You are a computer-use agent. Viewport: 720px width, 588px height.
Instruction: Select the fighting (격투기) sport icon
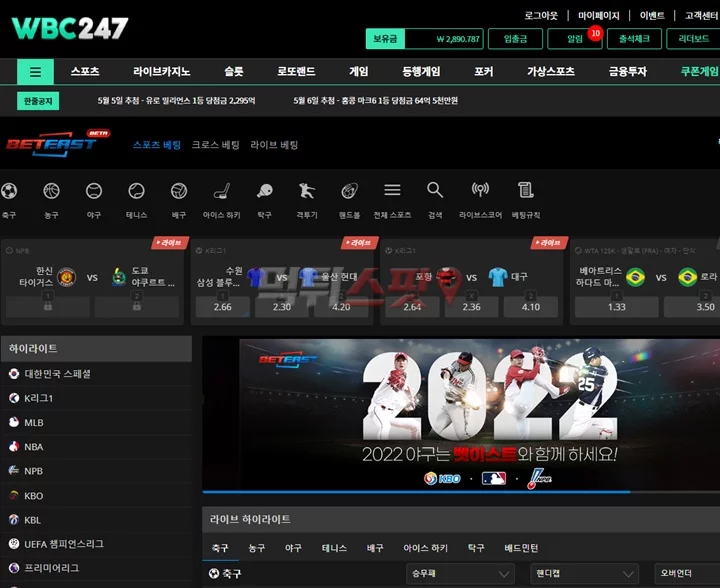click(307, 190)
